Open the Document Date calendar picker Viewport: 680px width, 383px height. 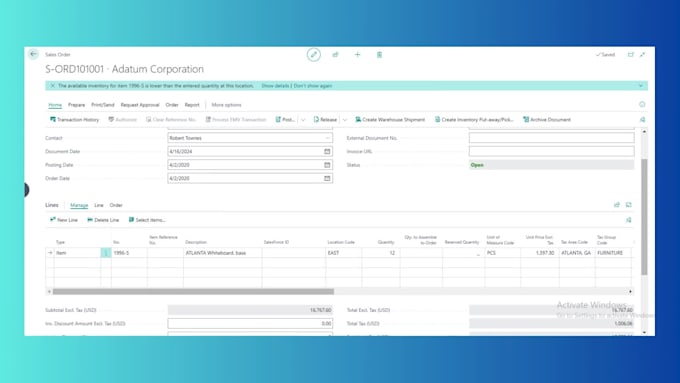coord(327,151)
